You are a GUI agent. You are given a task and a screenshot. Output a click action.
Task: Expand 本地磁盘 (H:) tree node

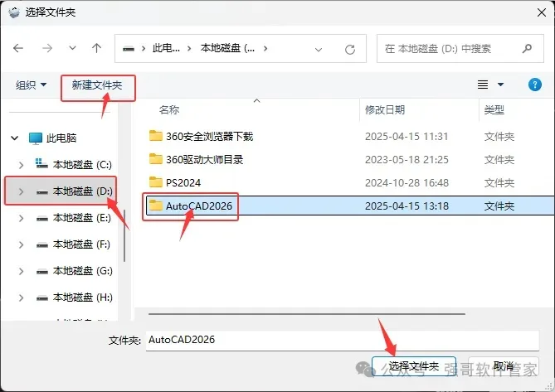(22, 298)
